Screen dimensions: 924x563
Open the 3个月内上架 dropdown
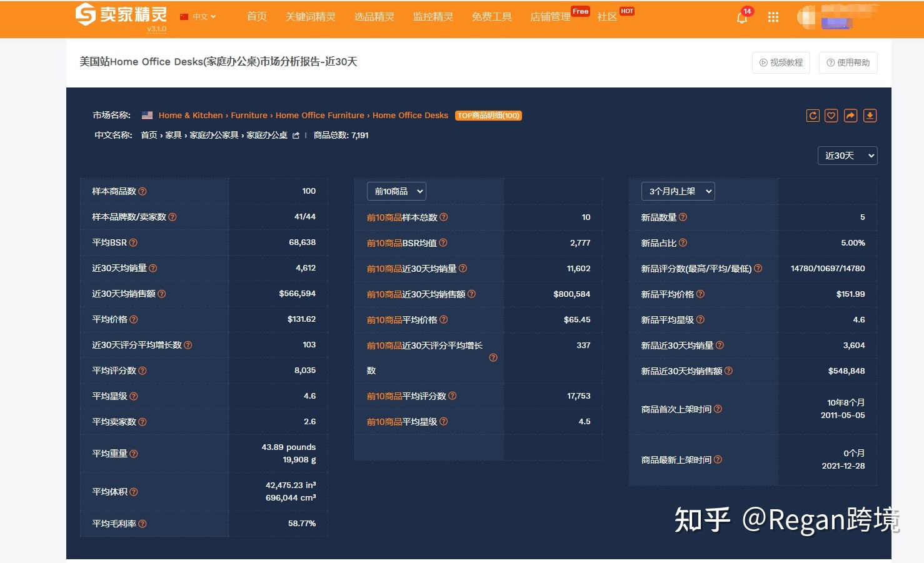point(677,191)
